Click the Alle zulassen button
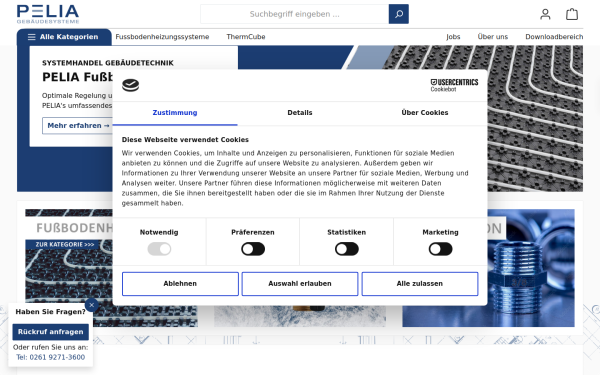Viewport: 600px width, 375px height. click(x=420, y=284)
